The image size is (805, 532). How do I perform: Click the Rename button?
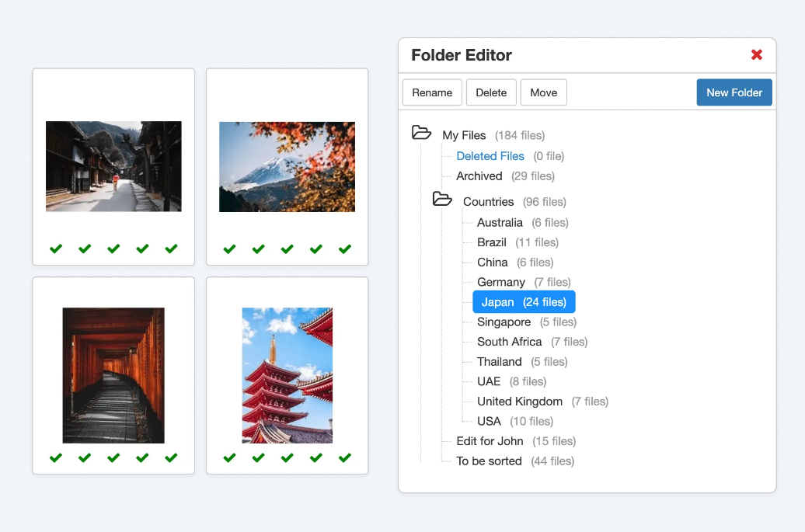pos(432,93)
